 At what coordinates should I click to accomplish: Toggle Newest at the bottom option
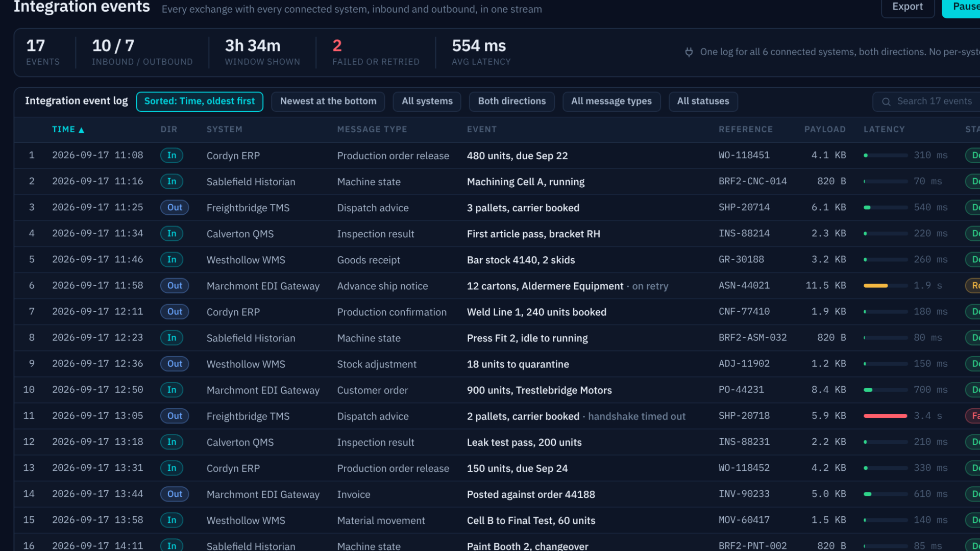pos(328,102)
